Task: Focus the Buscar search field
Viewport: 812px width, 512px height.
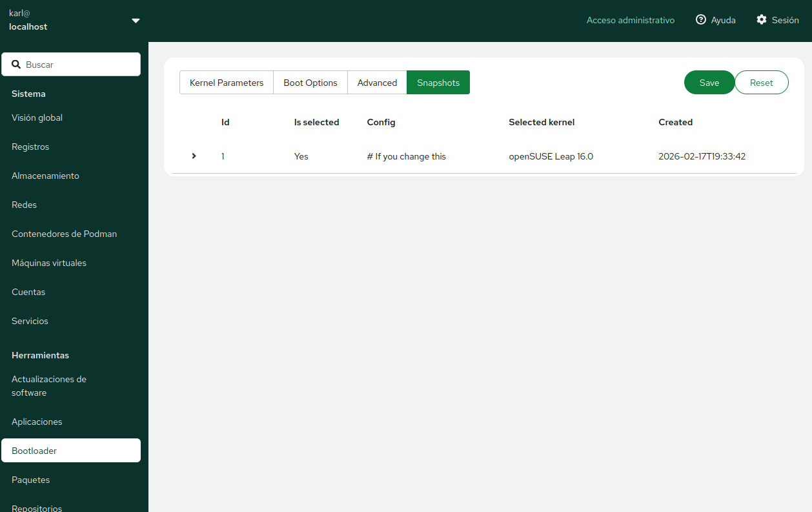Action: click(77, 65)
